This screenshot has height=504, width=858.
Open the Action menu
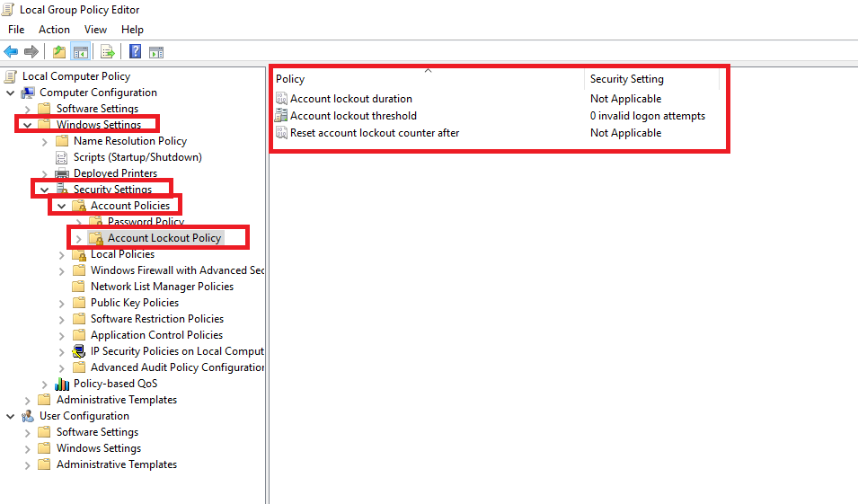click(x=54, y=30)
